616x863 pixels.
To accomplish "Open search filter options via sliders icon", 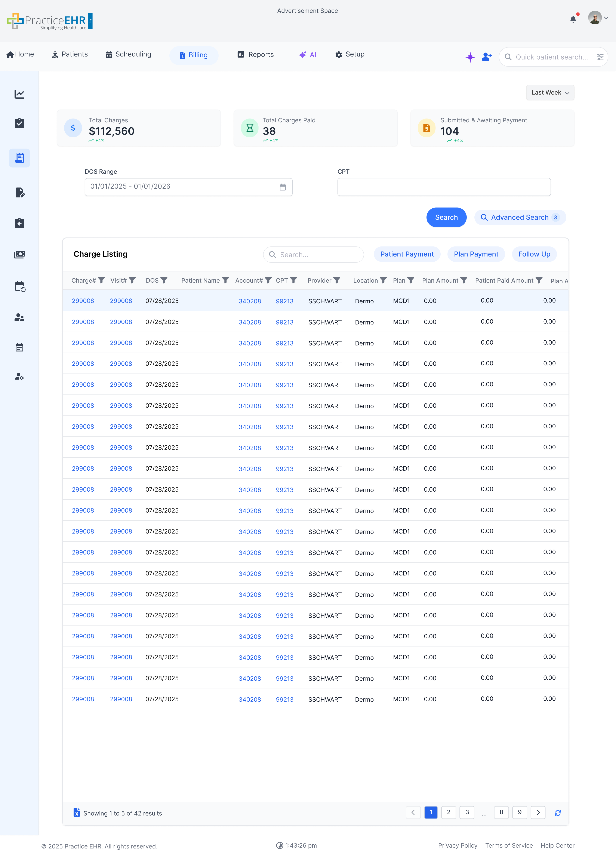I will coord(600,57).
